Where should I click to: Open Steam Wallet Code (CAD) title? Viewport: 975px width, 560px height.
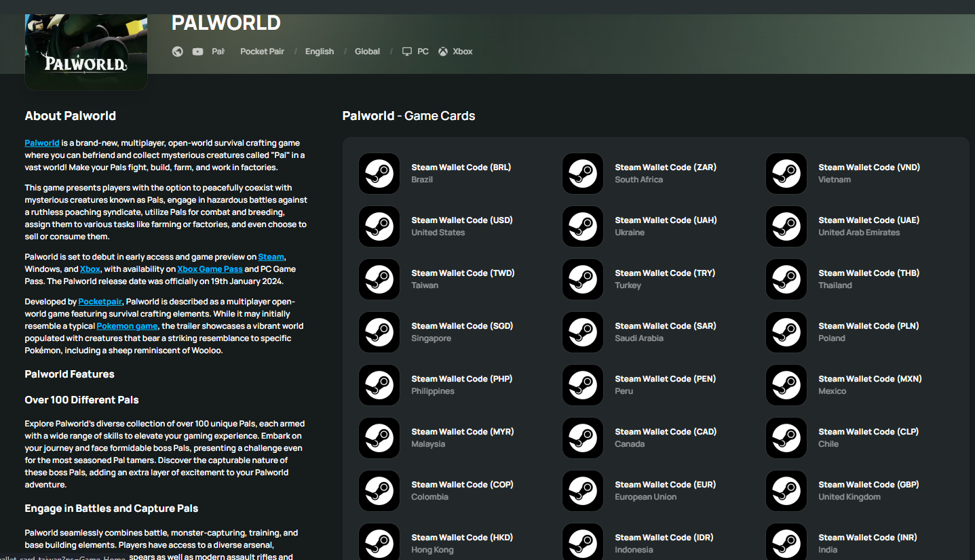(666, 432)
